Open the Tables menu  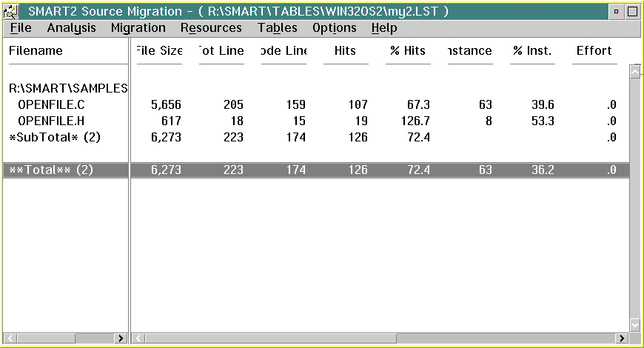tap(277, 28)
